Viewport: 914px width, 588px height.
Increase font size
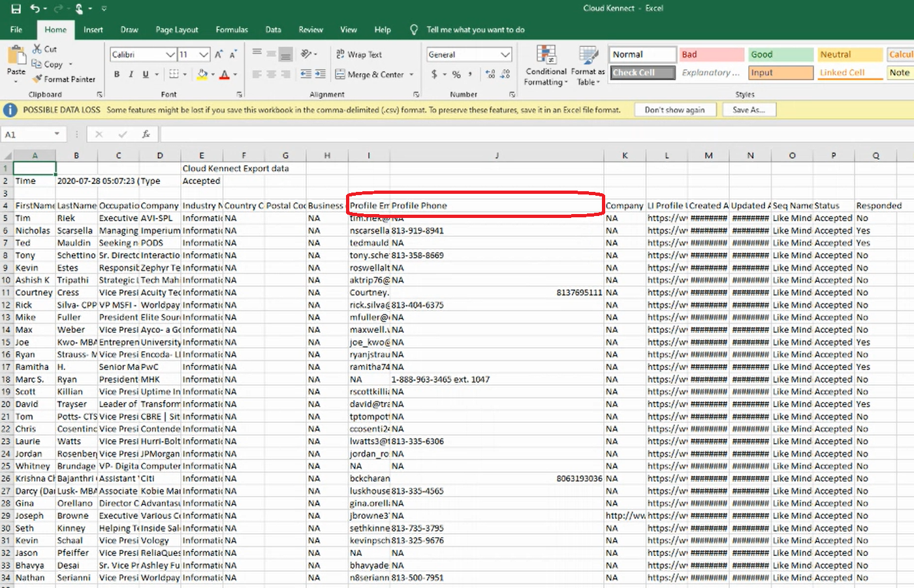click(219, 54)
